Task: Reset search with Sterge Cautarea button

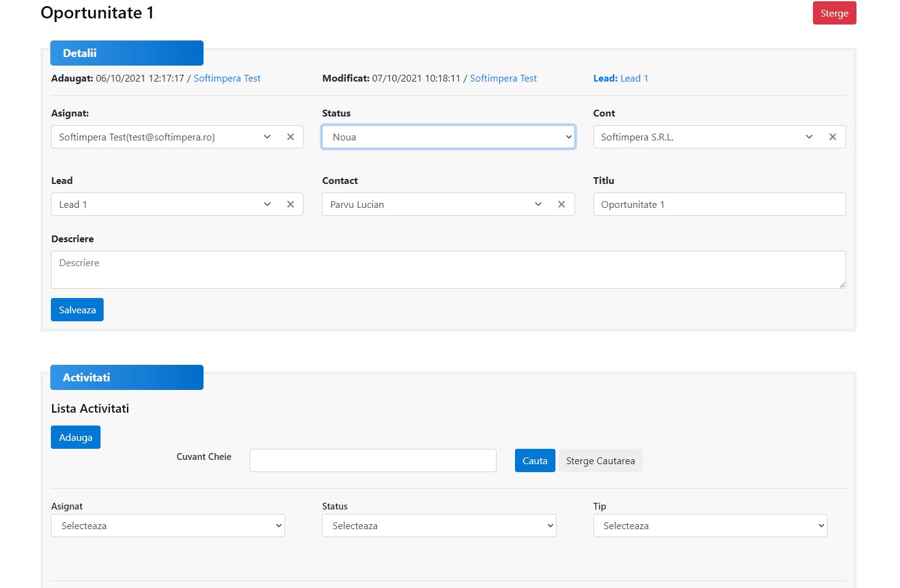Action: point(600,460)
